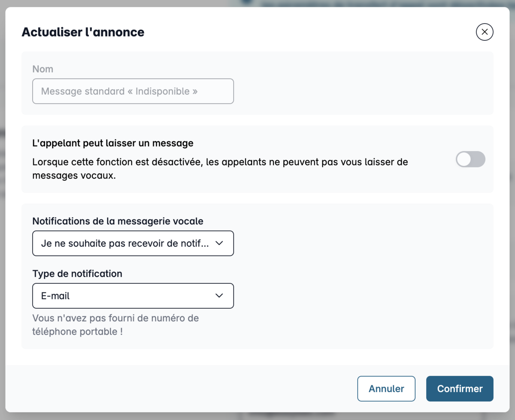
Task: Click the 'Lorsque cette fonction est désactivée' description
Action: tap(220, 169)
